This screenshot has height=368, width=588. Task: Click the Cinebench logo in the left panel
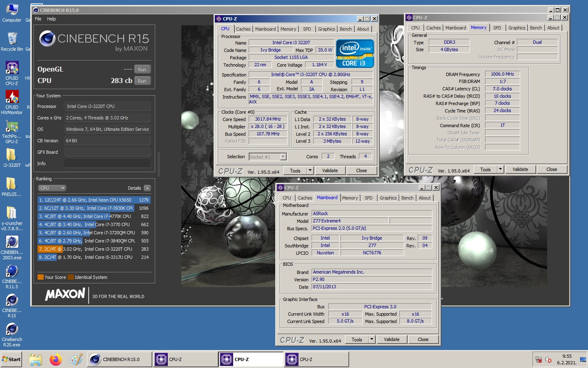(47, 38)
